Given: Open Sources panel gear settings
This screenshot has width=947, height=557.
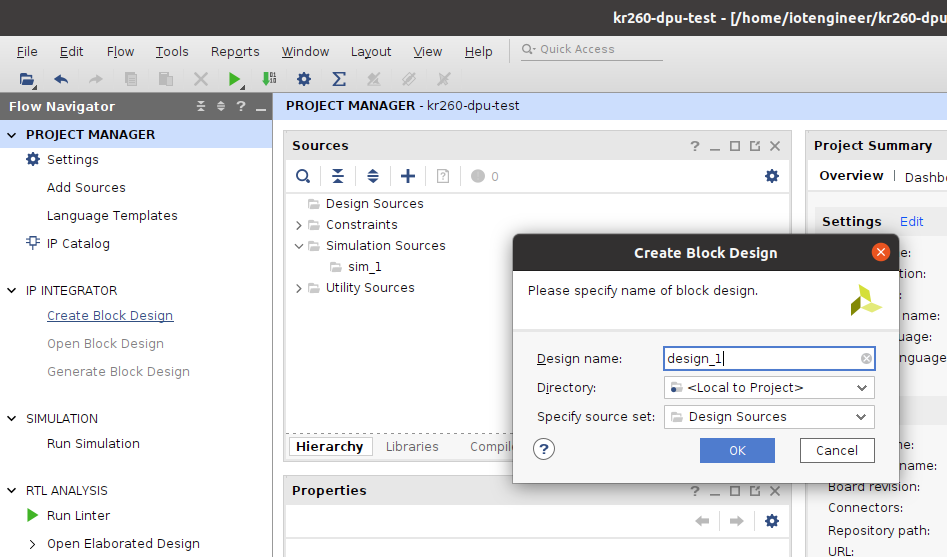Looking at the screenshot, I should point(772,176).
